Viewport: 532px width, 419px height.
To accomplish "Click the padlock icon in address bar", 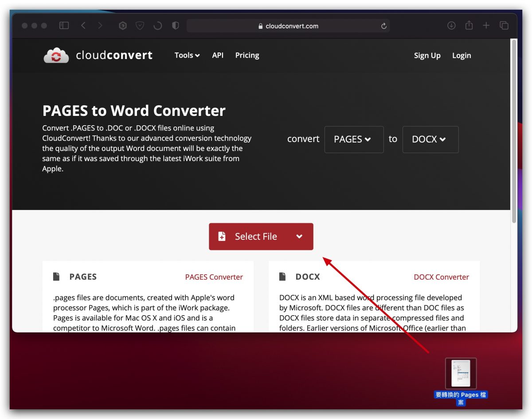I will [x=261, y=26].
